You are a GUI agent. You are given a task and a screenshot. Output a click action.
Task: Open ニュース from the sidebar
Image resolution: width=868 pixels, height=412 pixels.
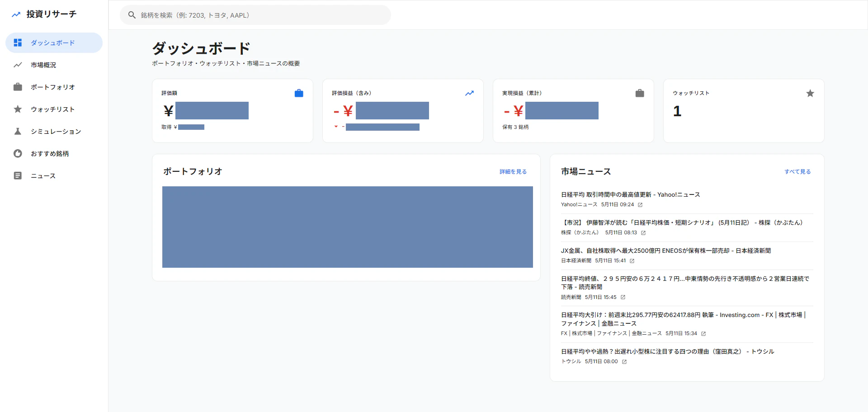[x=54, y=175]
